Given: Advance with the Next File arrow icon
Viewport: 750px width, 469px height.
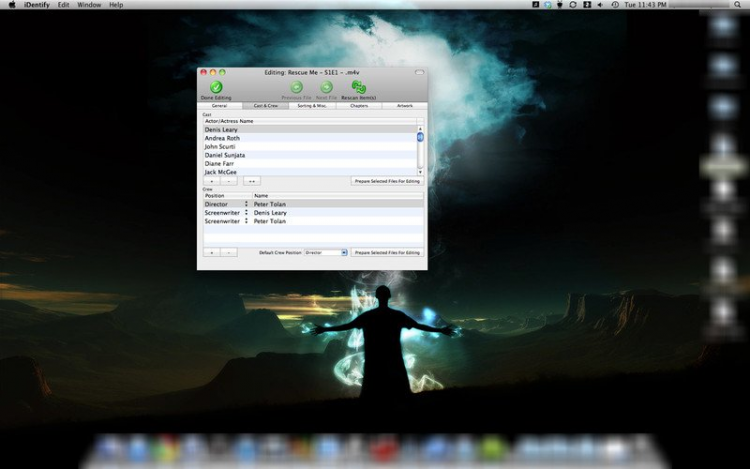Looking at the screenshot, I should tap(326, 87).
